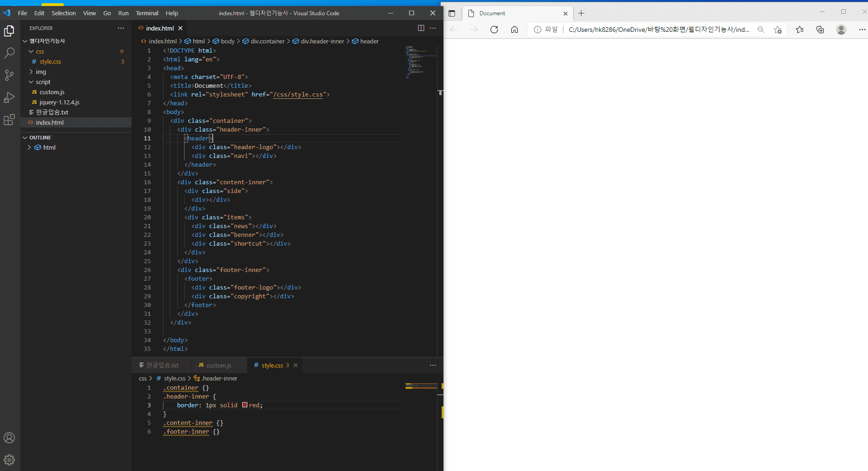The image size is (868, 471).
Task: Click the header breadcrumb item
Action: 369,41
